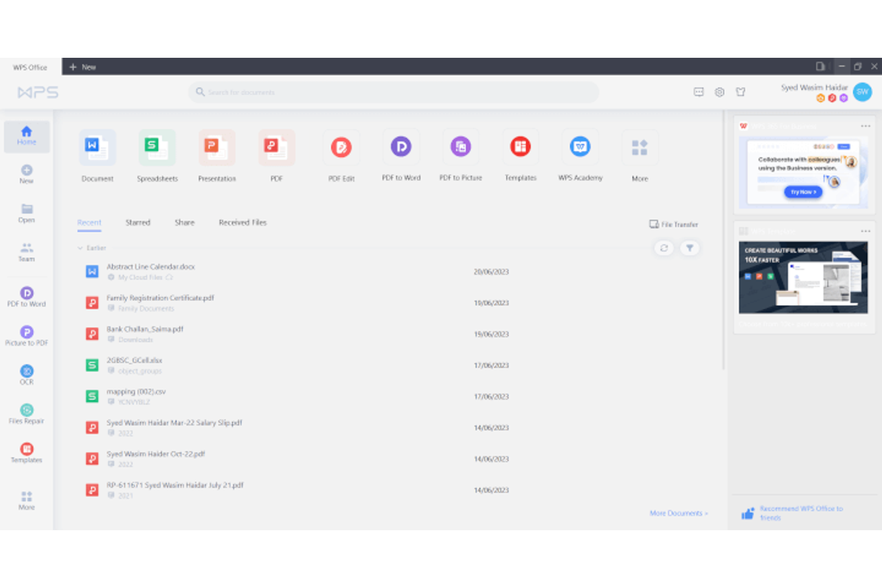Image resolution: width=882 pixels, height=588 pixels.
Task: Select the PDF to Picture tool
Action: 460,147
